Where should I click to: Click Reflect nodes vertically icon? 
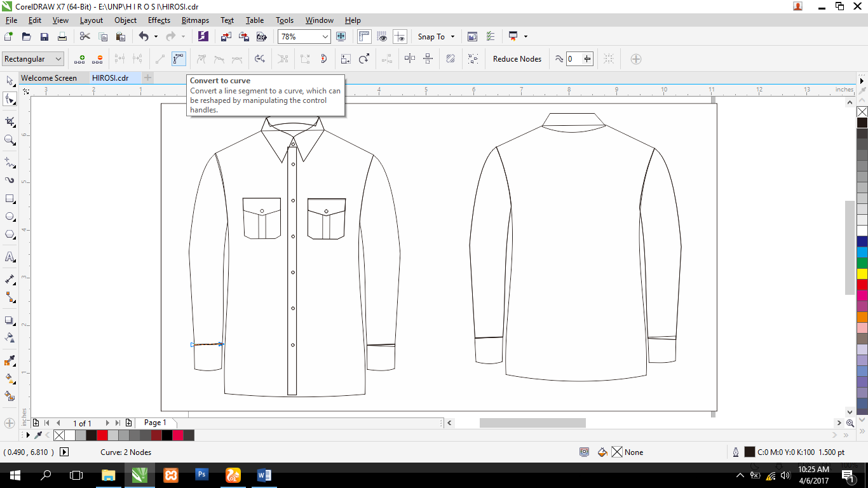[x=428, y=59]
